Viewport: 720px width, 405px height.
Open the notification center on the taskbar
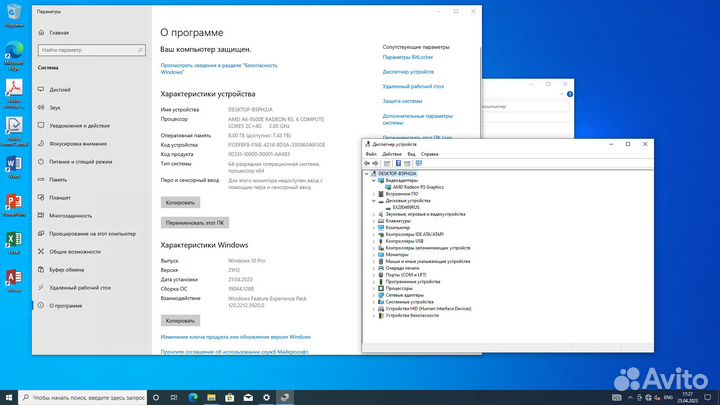(x=708, y=398)
